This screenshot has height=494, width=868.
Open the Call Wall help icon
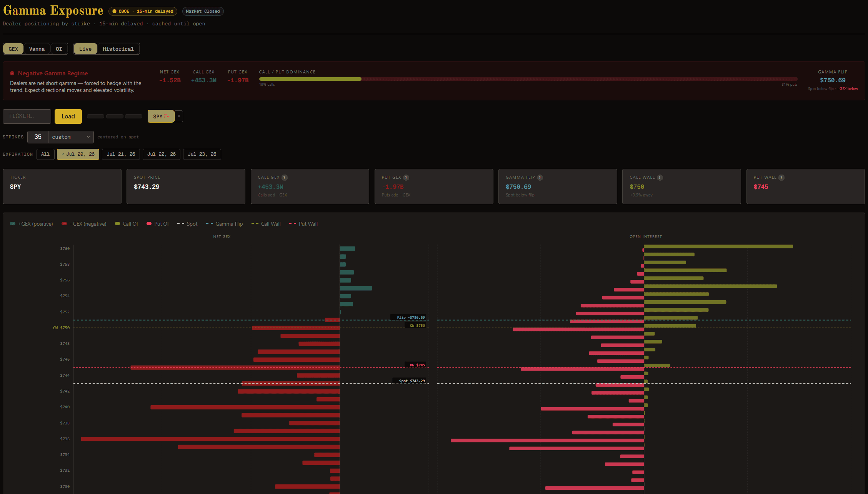pos(660,178)
